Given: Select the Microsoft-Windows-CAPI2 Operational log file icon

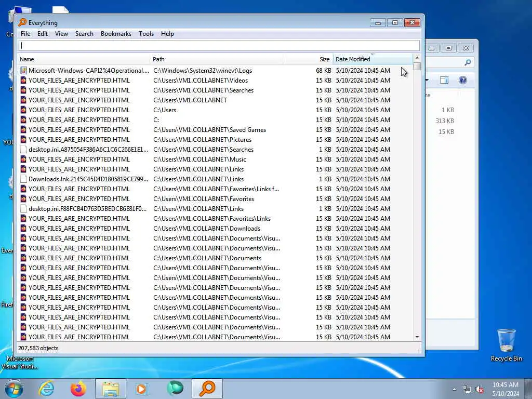Looking at the screenshot, I should click(23, 71).
